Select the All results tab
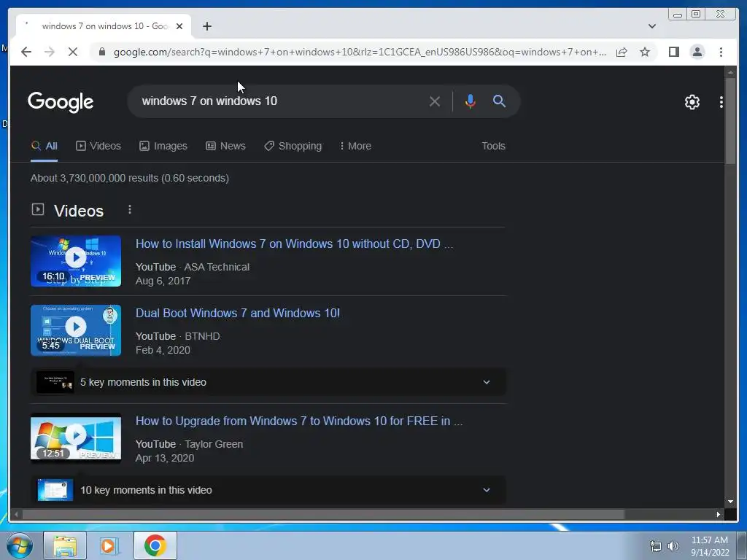 44,146
